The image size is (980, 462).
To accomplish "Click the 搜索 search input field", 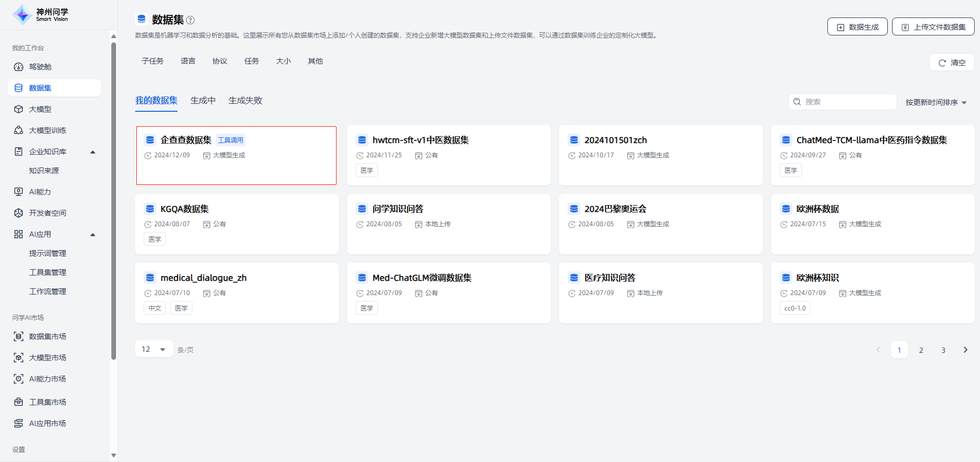I will pos(848,102).
